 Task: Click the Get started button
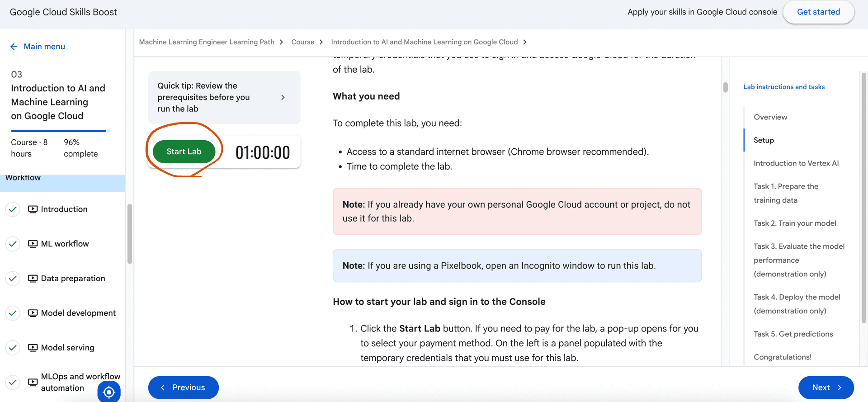tap(818, 12)
